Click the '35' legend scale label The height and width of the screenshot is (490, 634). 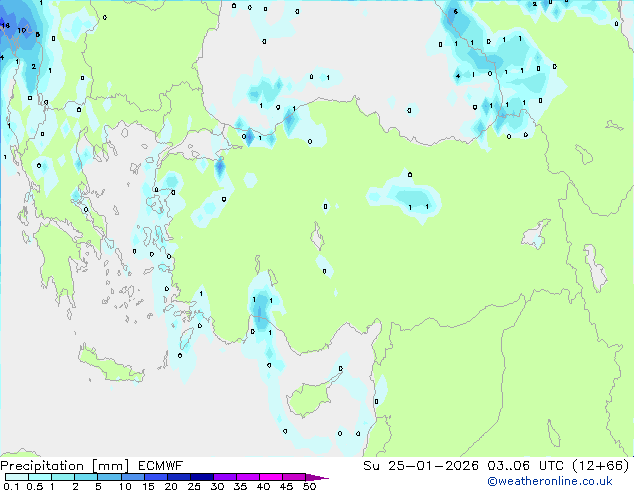tap(240, 486)
